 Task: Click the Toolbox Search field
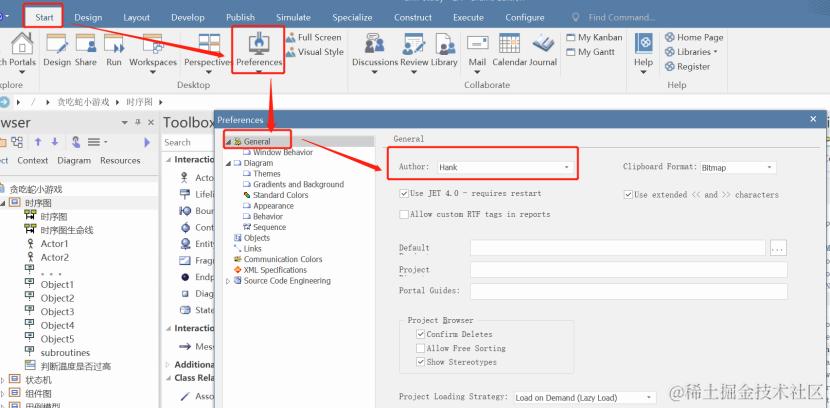click(188, 142)
